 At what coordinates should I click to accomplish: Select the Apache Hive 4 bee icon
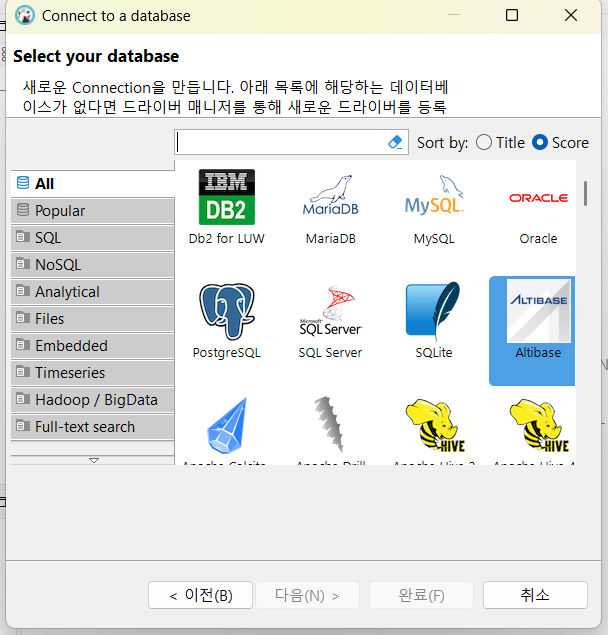[x=539, y=425]
